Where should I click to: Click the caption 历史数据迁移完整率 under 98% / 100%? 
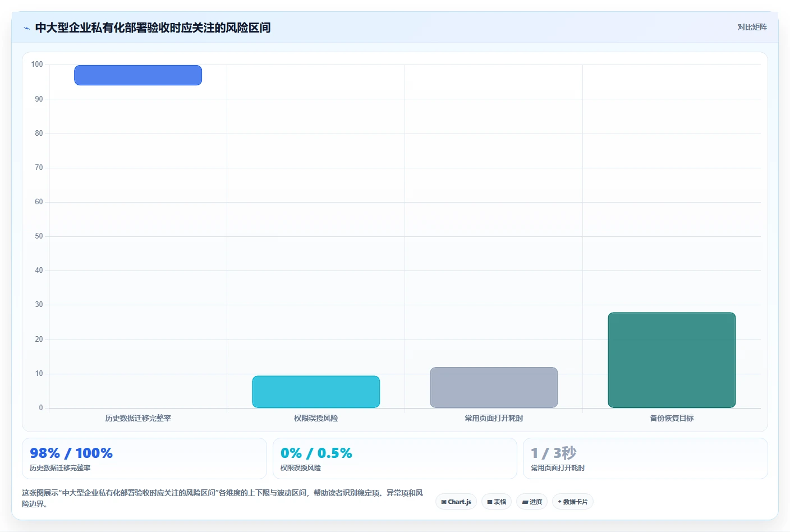pos(60,468)
